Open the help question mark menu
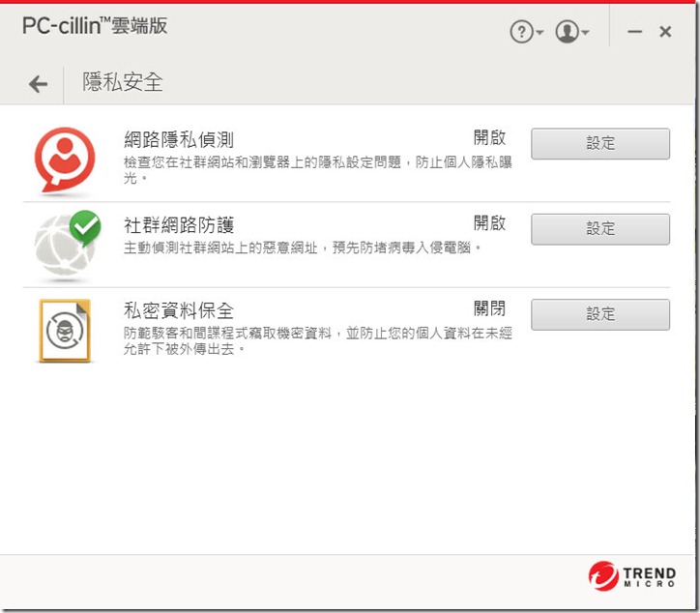The width and height of the screenshot is (700, 613). [526, 32]
